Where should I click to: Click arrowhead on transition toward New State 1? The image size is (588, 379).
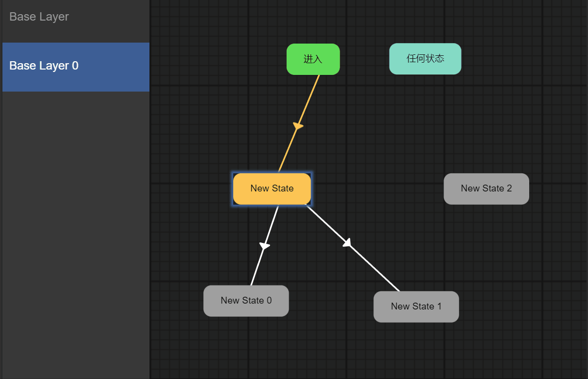point(347,243)
